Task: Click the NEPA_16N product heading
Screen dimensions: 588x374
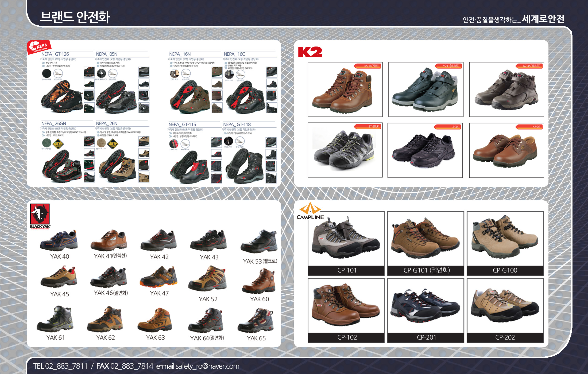Action: (x=180, y=54)
